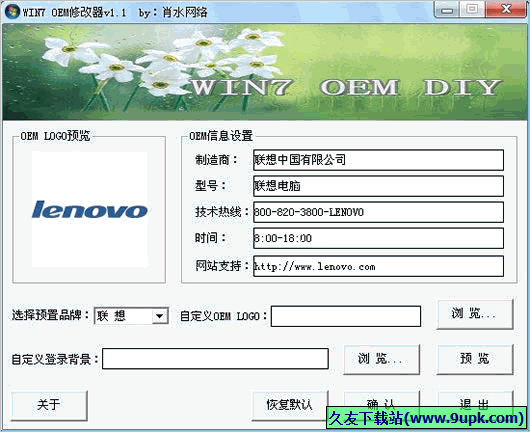Click the 时间 hours input field
Viewport: 530px width, 432px height.
tap(378, 238)
